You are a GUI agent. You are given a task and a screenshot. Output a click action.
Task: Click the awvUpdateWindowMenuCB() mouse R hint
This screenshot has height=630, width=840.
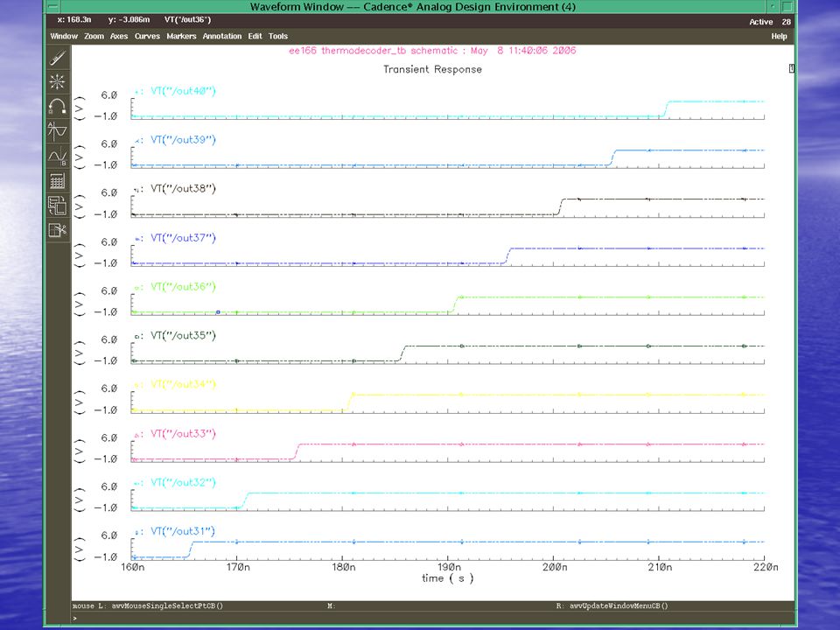tap(619, 605)
